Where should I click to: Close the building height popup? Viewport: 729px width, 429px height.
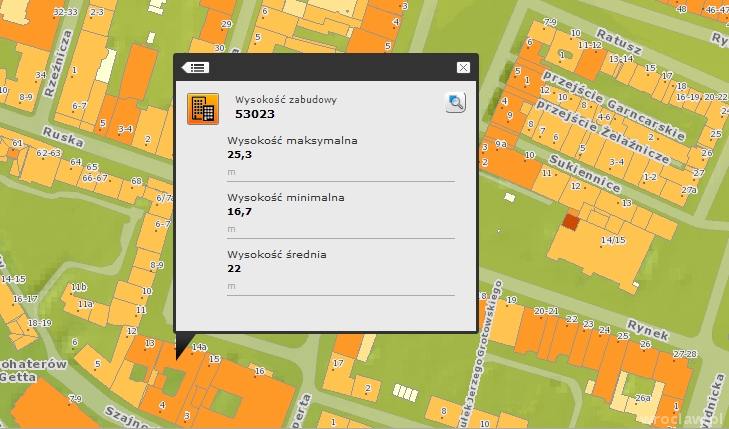[462, 67]
